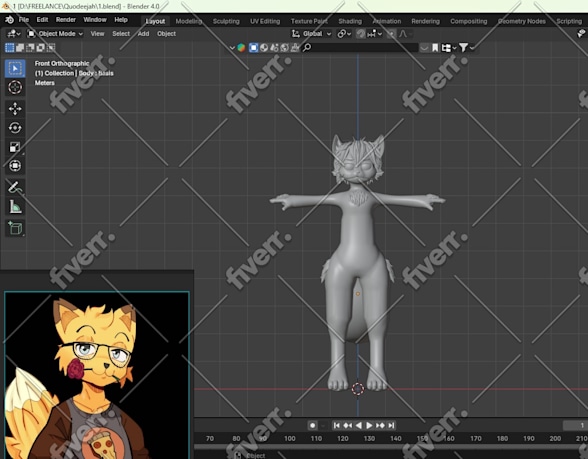Switch to the Modeling workspace tab
The width and height of the screenshot is (588, 459).
pos(189,21)
